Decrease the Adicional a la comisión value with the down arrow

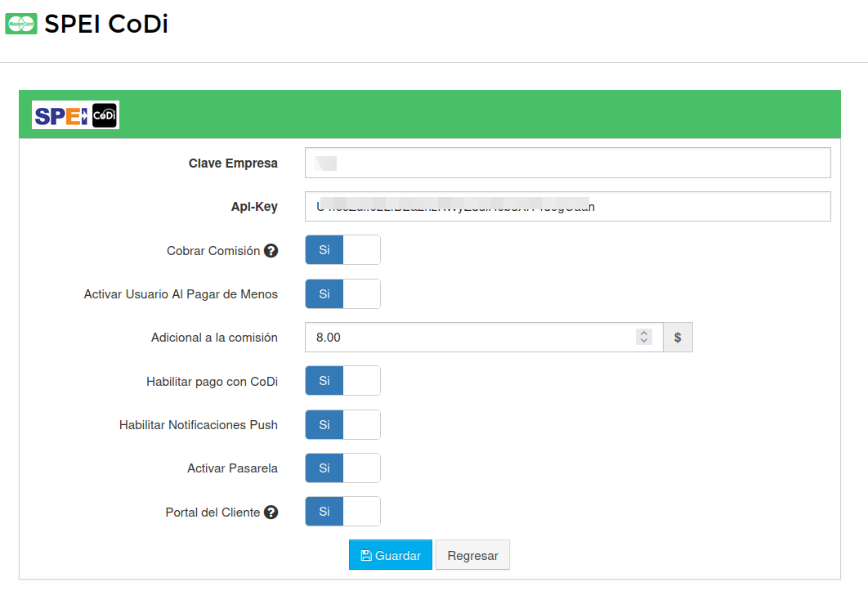pyautogui.click(x=644, y=342)
